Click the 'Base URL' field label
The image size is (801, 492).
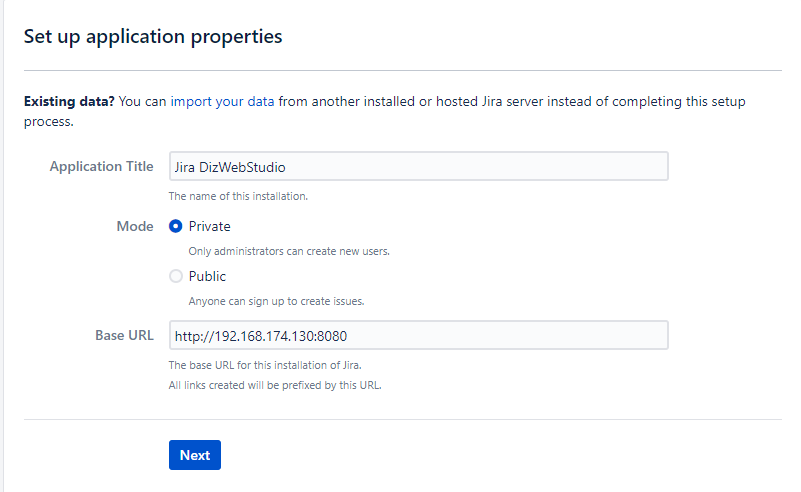coord(123,336)
